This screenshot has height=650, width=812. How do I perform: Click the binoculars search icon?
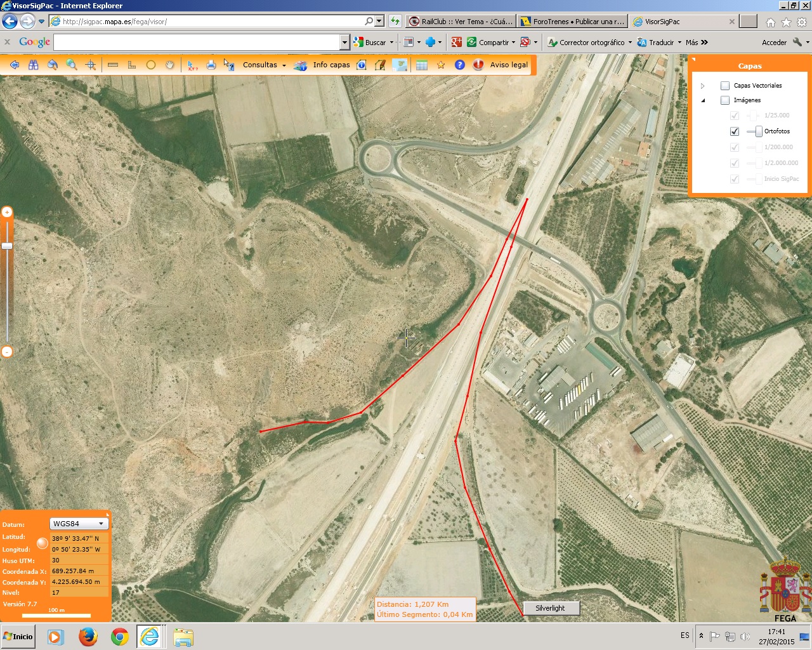(x=34, y=65)
